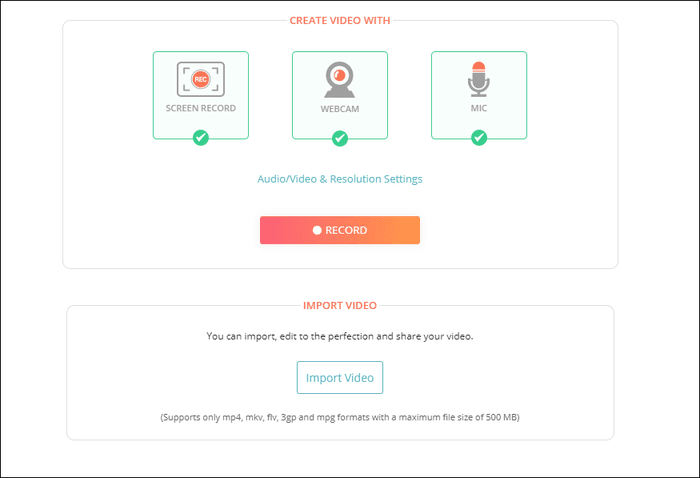Start recording with the RECORD button
This screenshot has height=478, width=700.
point(340,230)
